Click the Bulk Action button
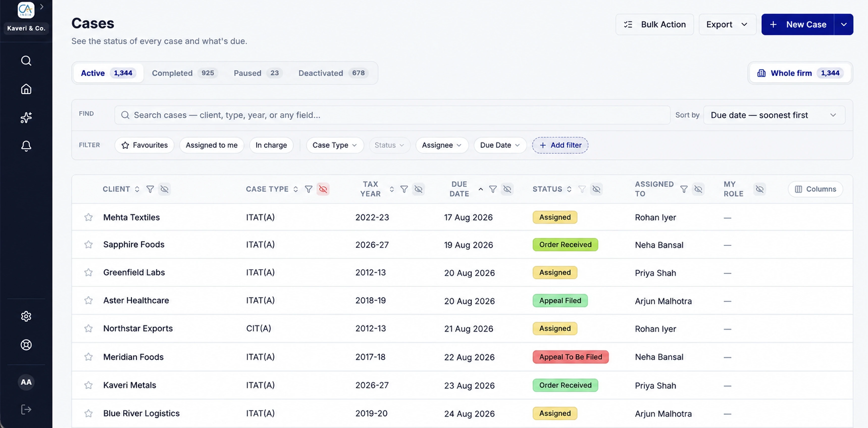This screenshot has height=428, width=868. click(x=654, y=24)
